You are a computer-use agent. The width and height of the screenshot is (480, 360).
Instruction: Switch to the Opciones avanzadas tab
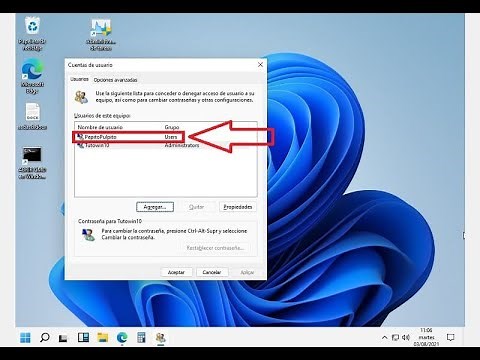[x=115, y=80]
